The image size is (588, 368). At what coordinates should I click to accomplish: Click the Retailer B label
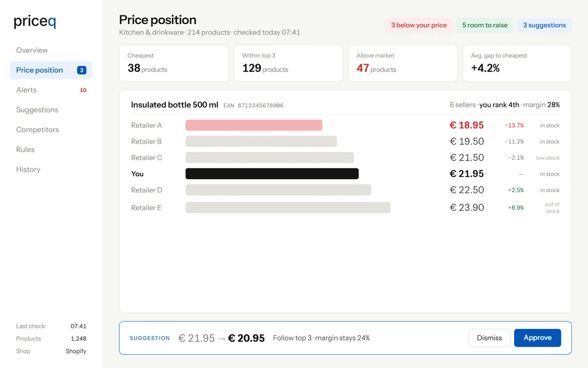[x=146, y=141]
